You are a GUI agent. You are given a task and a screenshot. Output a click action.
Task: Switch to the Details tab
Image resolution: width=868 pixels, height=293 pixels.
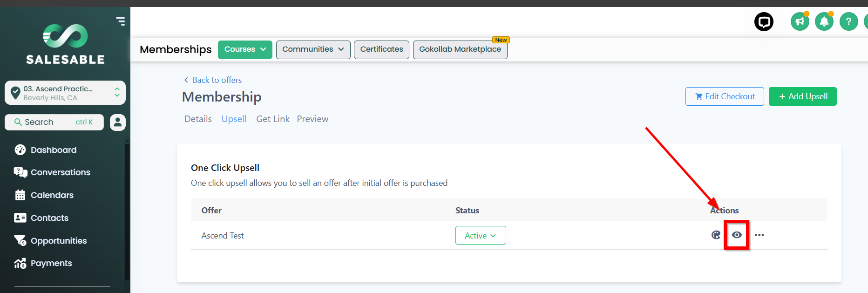pos(198,119)
